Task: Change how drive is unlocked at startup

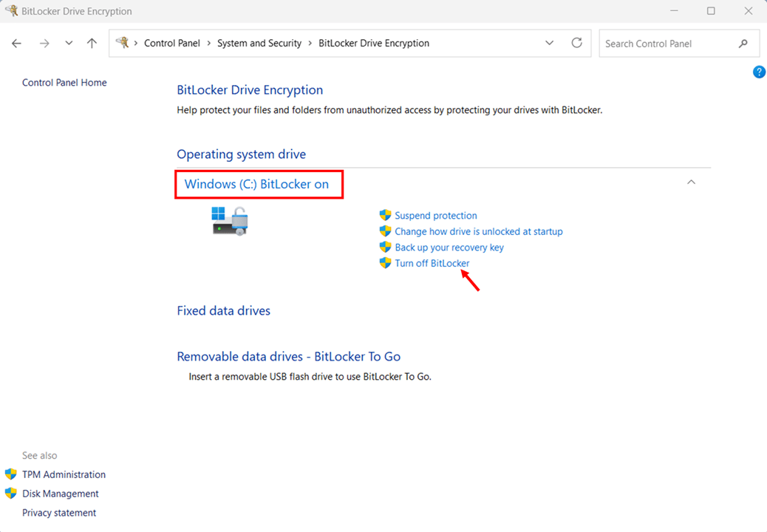Action: tap(478, 231)
